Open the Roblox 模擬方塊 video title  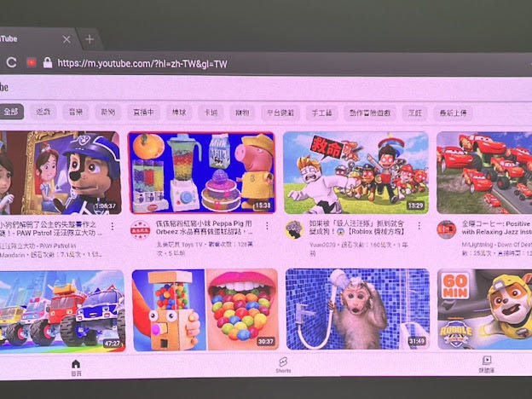357,228
